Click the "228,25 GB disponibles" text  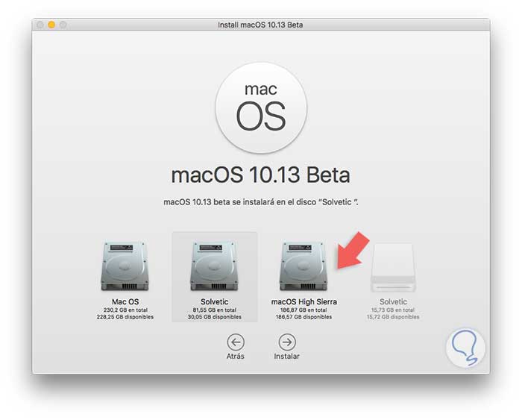pyautogui.click(x=125, y=317)
